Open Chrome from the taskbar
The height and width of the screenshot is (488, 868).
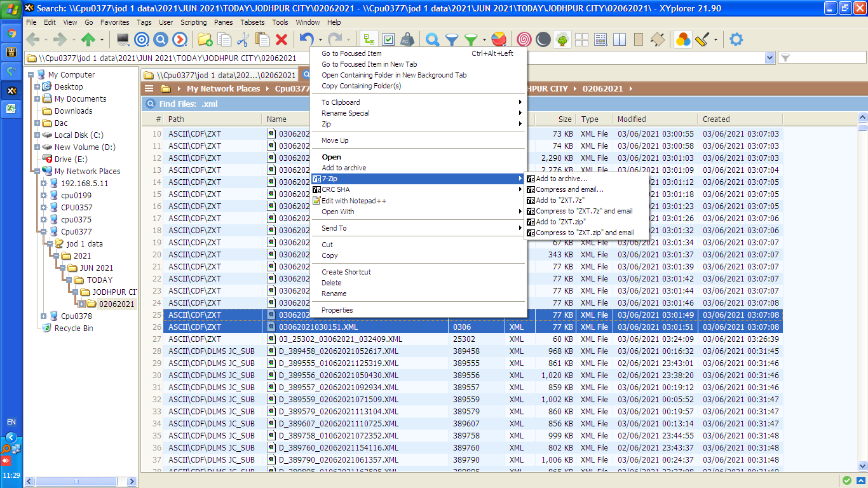[x=11, y=34]
